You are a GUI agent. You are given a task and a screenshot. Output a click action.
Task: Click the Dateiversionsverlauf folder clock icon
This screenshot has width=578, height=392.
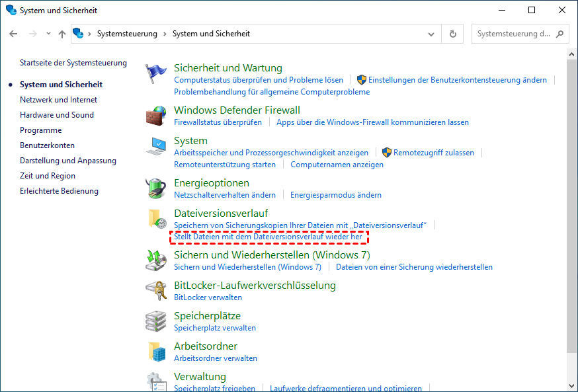coord(157,219)
